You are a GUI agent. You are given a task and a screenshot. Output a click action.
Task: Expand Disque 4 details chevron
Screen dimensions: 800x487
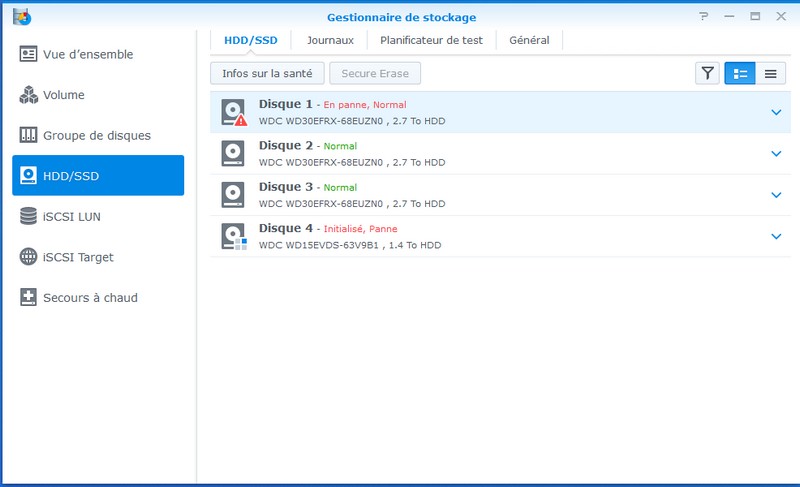776,236
